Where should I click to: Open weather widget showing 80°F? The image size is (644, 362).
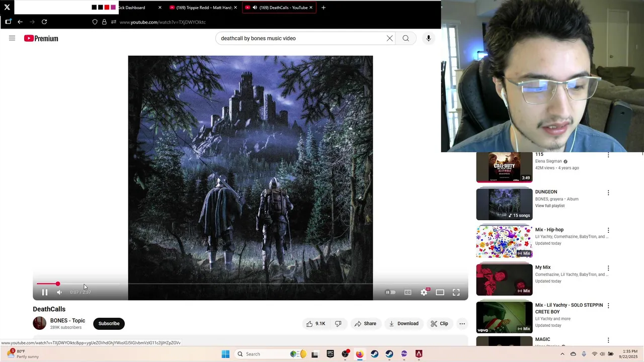(x=23, y=354)
